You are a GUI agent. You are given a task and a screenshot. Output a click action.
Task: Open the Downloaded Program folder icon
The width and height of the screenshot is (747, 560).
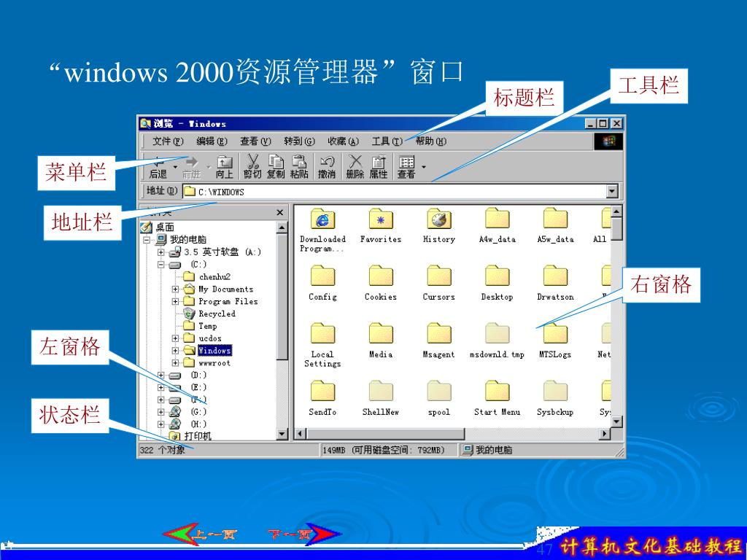click(322, 219)
